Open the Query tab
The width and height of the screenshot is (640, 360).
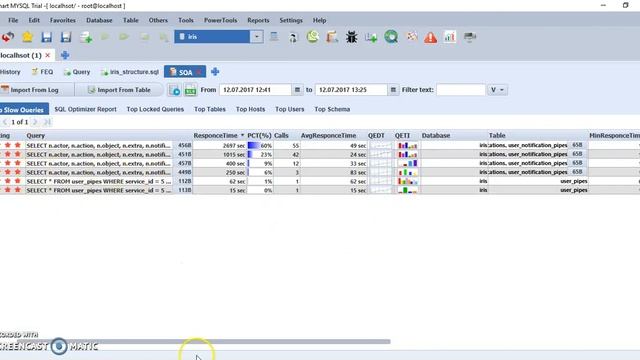click(77, 72)
